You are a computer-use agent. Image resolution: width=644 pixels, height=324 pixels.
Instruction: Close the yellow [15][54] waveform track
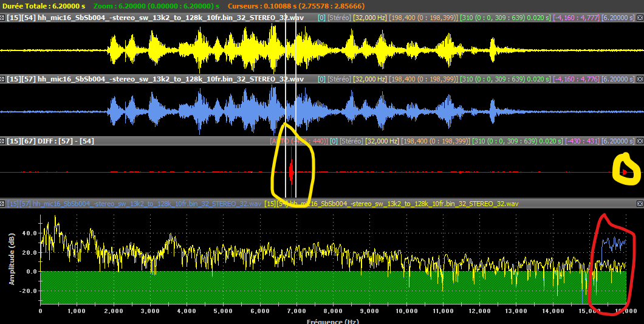(x=639, y=18)
